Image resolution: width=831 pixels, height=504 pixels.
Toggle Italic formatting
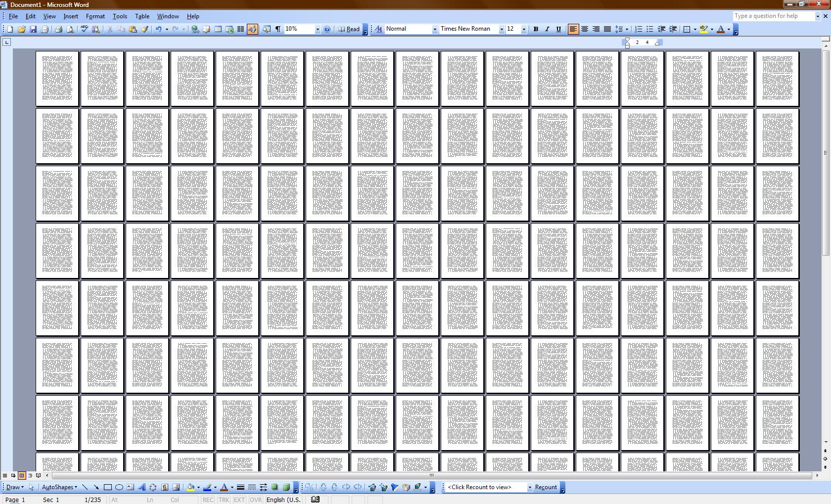(x=547, y=29)
